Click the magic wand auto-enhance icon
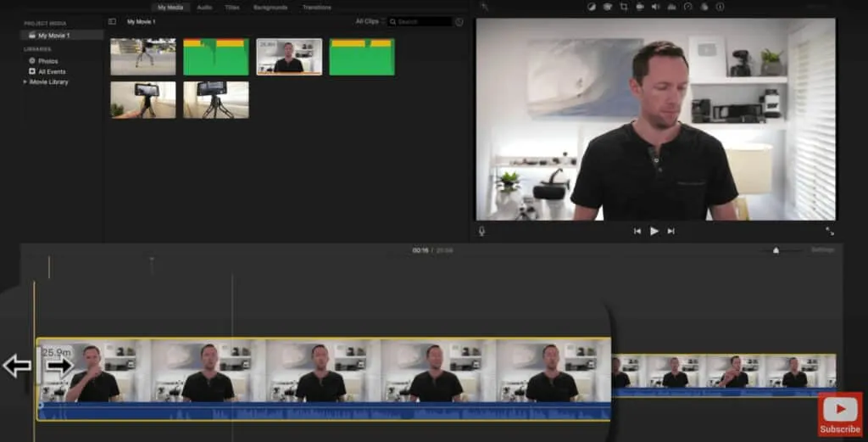868x442 pixels. [483, 7]
